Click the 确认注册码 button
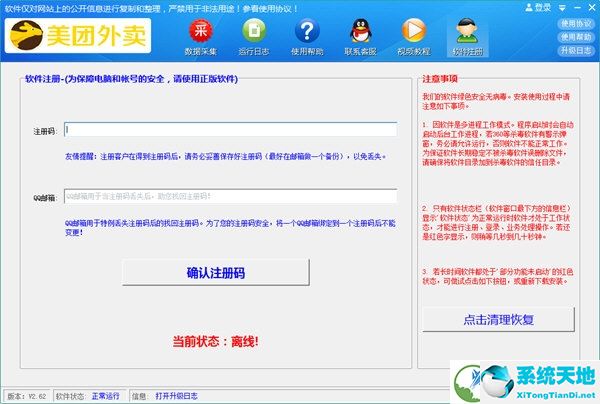The image size is (600, 404). point(215,272)
